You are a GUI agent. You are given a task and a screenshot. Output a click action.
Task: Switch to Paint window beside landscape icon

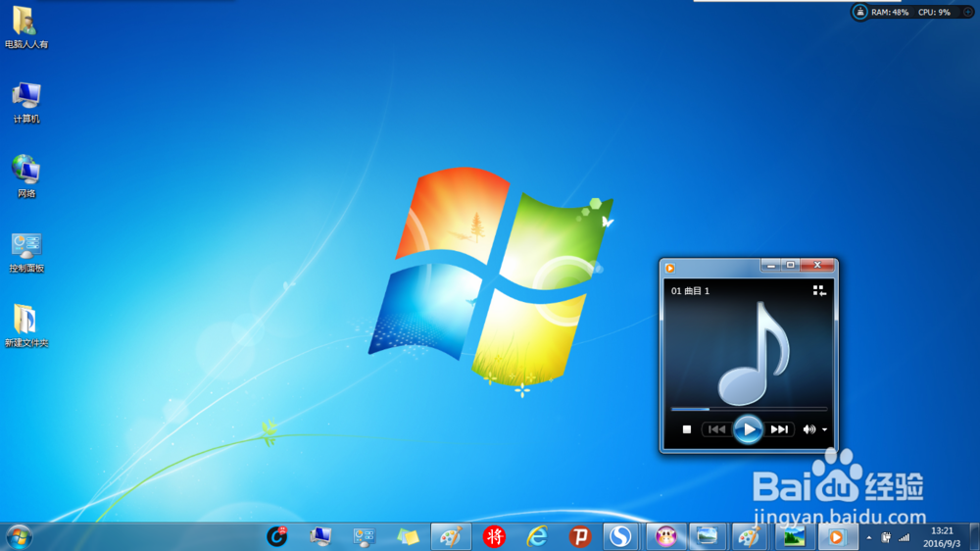[750, 536]
